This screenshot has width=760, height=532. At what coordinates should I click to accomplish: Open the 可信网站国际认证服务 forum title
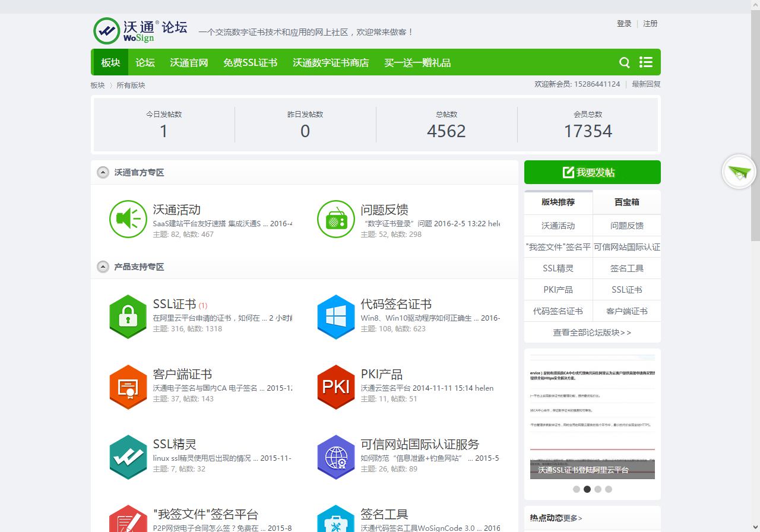pos(420,444)
